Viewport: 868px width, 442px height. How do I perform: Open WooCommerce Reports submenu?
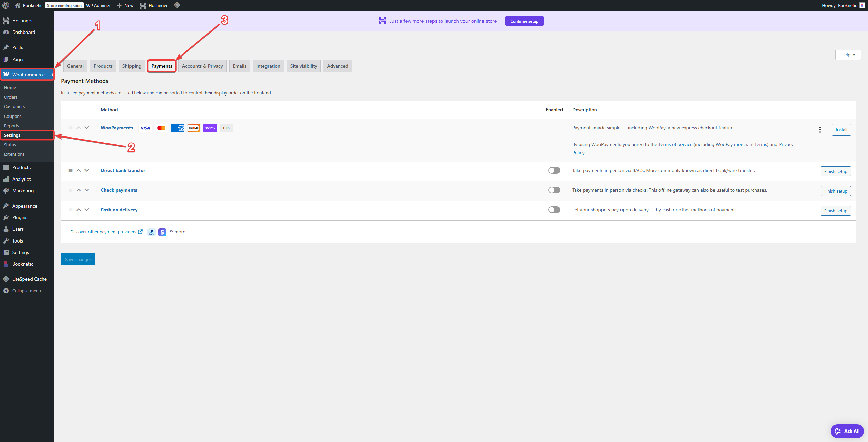pyautogui.click(x=27, y=126)
